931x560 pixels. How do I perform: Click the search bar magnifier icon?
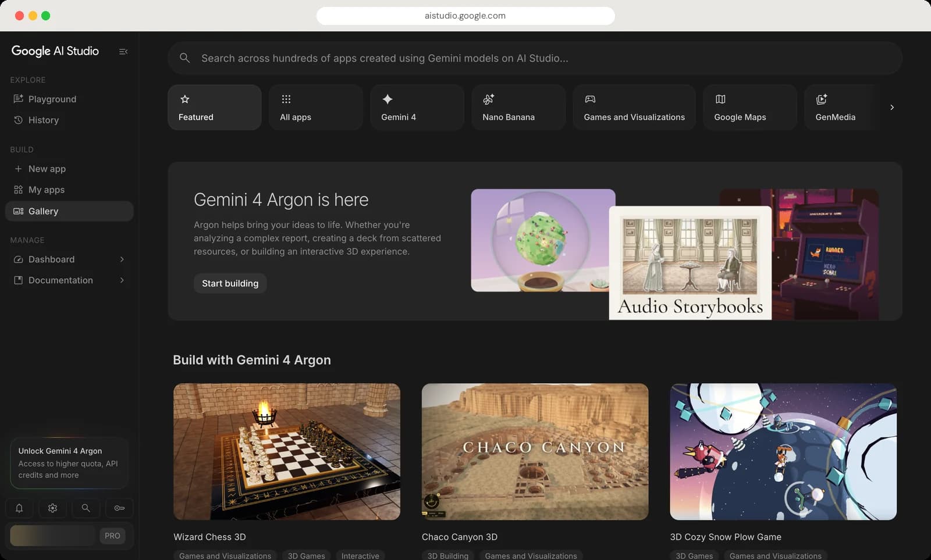[x=185, y=58]
